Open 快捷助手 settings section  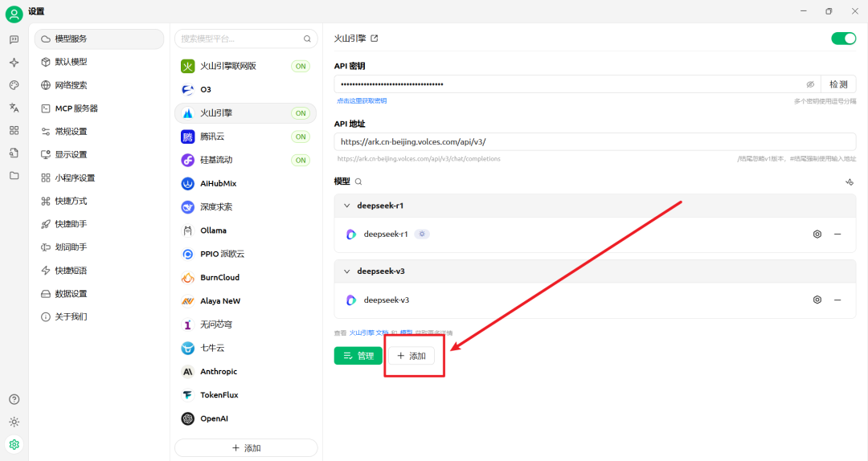click(x=99, y=224)
